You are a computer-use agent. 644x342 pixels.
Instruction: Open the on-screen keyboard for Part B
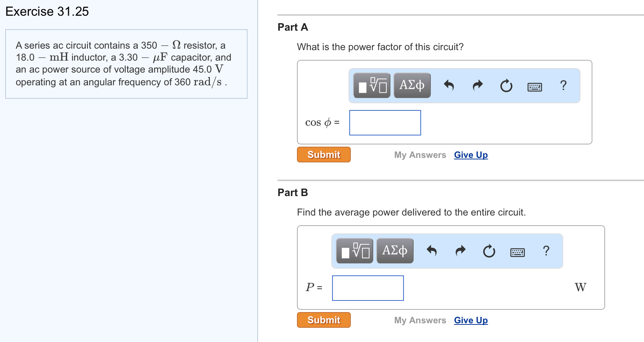[517, 252]
